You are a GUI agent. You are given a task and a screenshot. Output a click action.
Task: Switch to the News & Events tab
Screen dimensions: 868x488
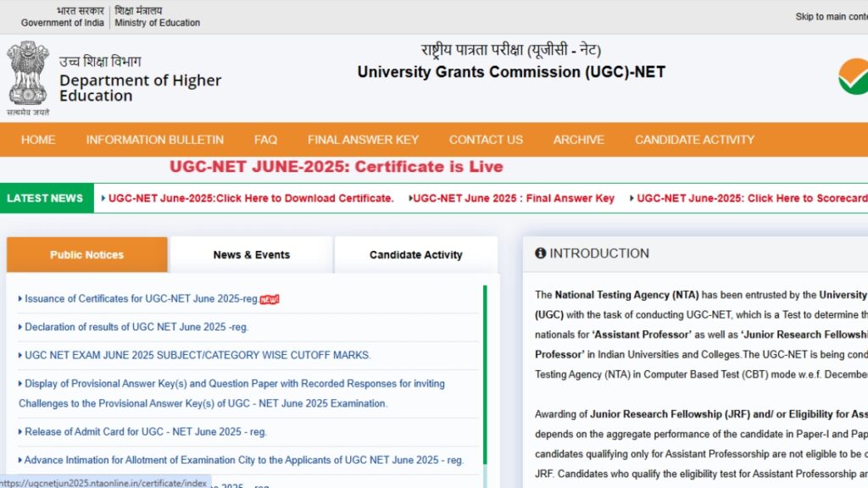pyautogui.click(x=249, y=254)
